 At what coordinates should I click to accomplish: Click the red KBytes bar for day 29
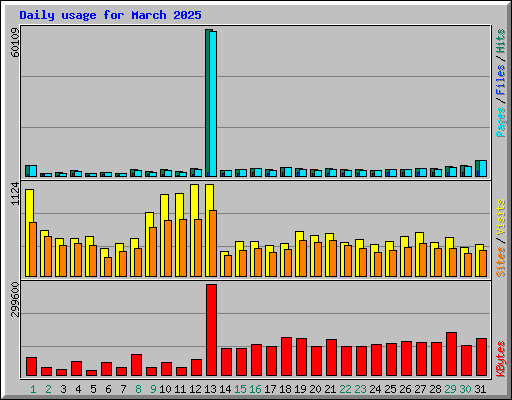pos(451,354)
